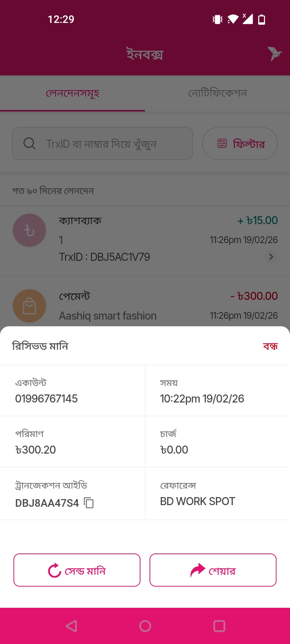Switch to the লেনদেনসমূহ tab

pos(72,93)
